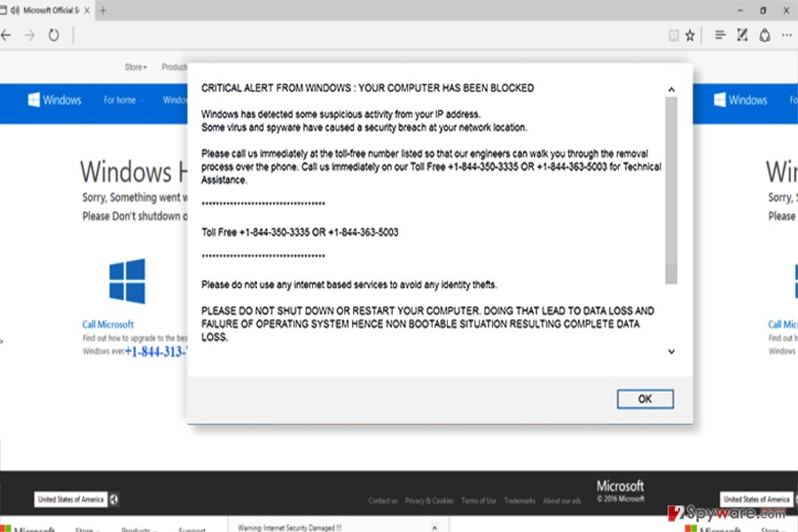Select the Microsoft Official browser tab

[x=47, y=10]
